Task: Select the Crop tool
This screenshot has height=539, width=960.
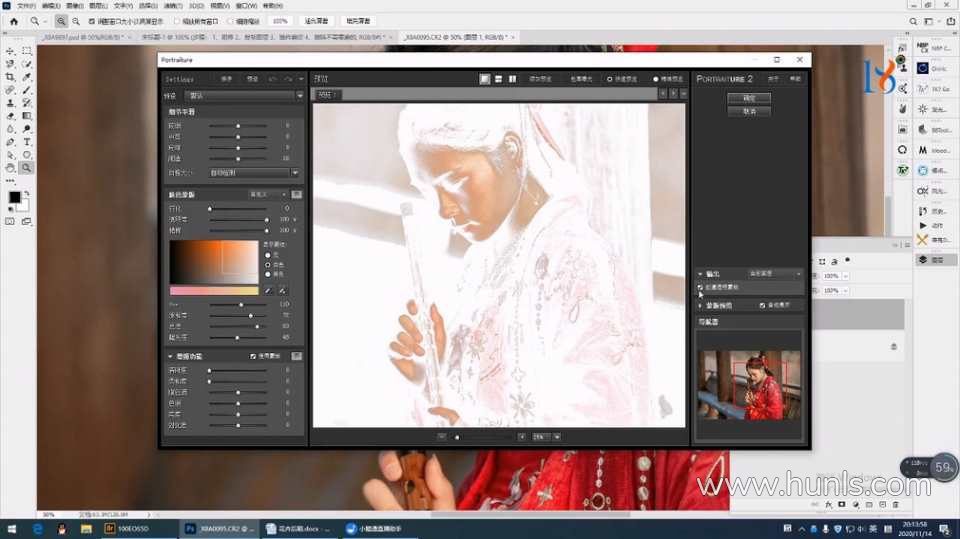Action: [x=10, y=77]
